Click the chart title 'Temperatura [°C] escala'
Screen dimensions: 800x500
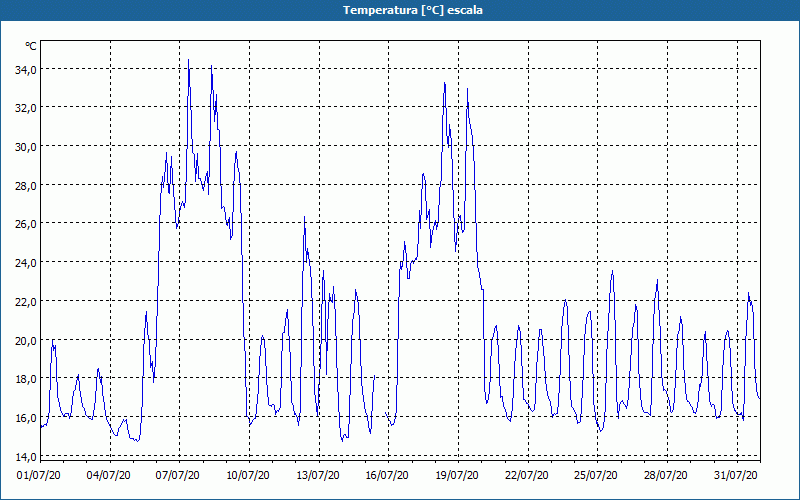[x=413, y=10]
